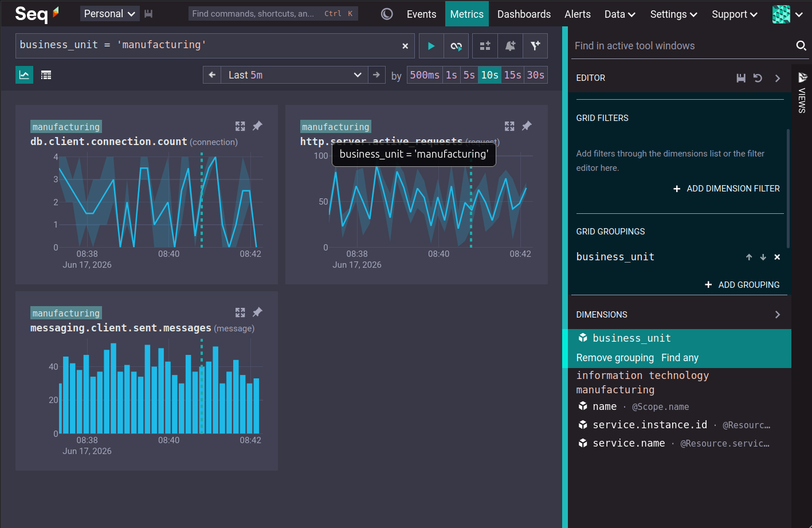Expand the messaging.client.sent.messages chart
The height and width of the screenshot is (528, 812).
coord(240,312)
